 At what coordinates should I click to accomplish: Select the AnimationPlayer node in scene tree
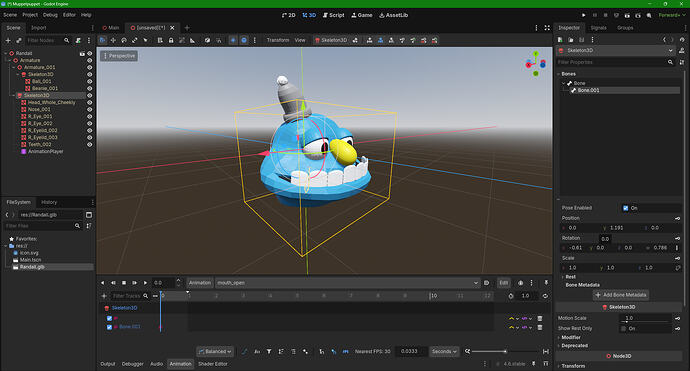pyautogui.click(x=45, y=151)
